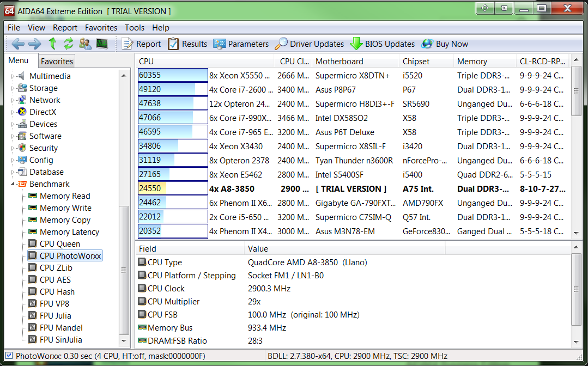Open the Report menu
588x366 pixels.
point(65,28)
